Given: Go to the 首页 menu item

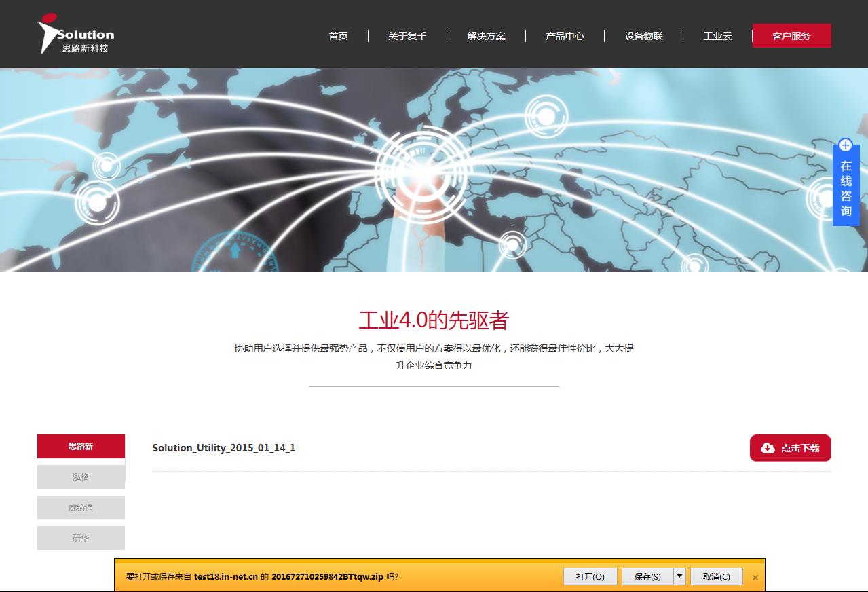Looking at the screenshot, I should coord(338,36).
